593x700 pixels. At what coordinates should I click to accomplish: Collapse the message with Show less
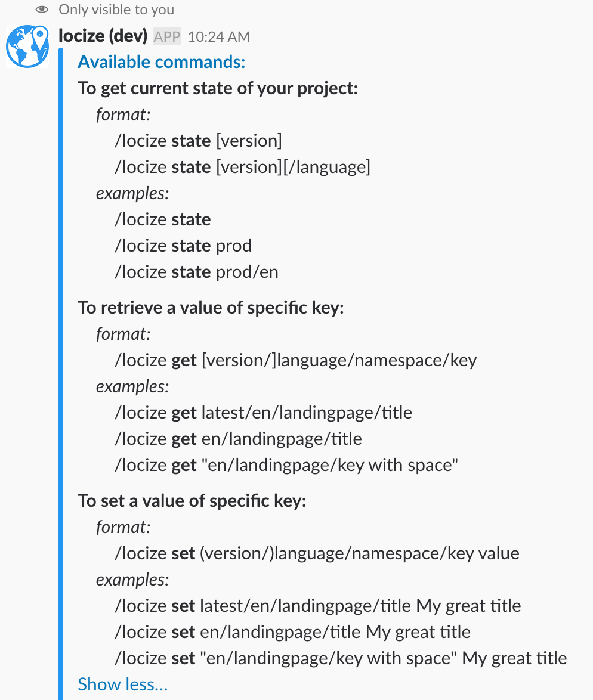click(123, 684)
